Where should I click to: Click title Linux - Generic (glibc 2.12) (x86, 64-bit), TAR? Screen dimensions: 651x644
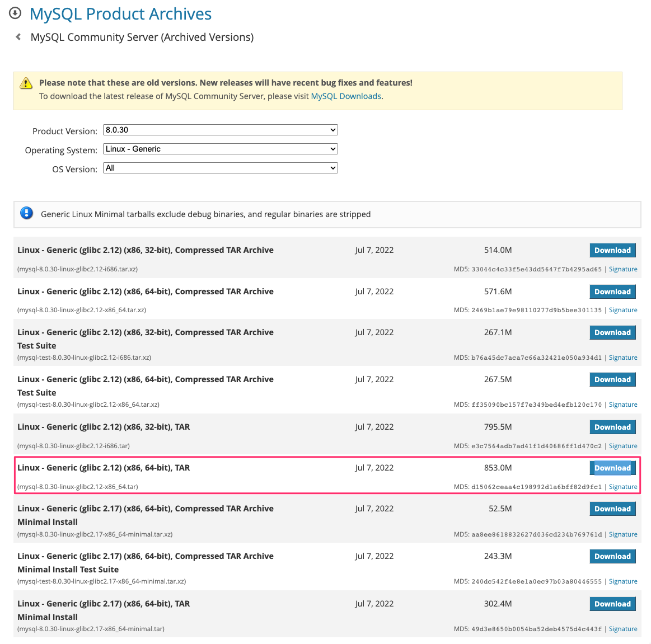[104, 468]
